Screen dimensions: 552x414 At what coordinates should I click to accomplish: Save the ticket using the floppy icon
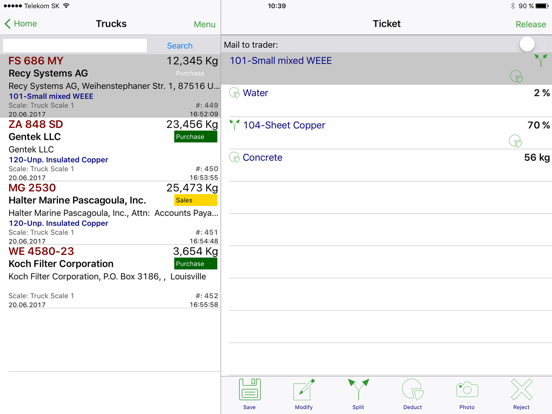(x=250, y=390)
